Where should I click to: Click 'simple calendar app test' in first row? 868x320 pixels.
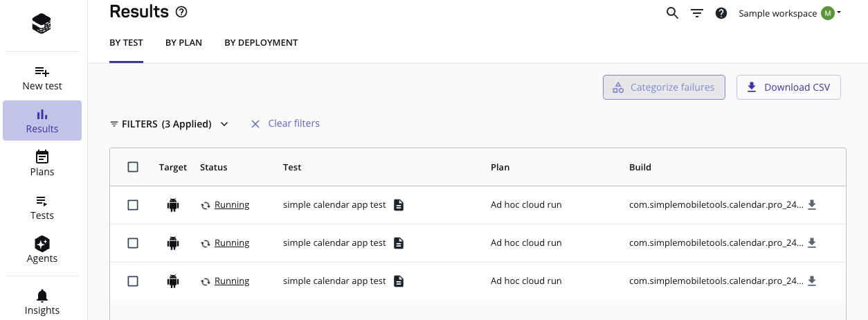point(334,205)
